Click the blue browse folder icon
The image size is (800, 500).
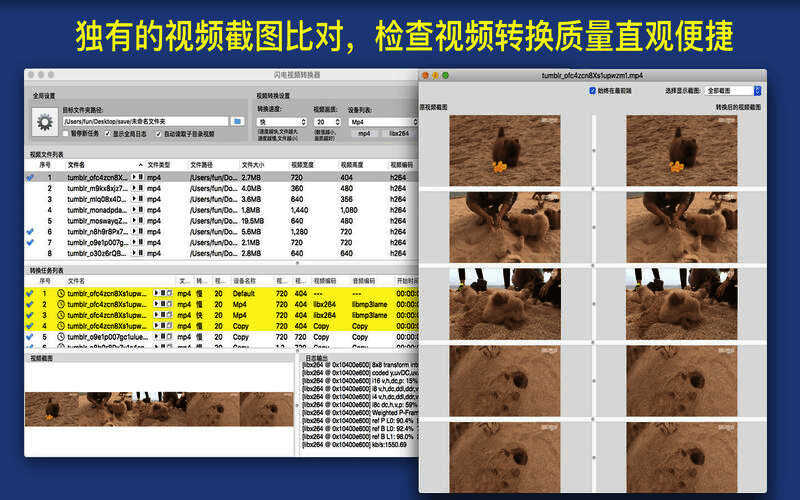point(238,121)
